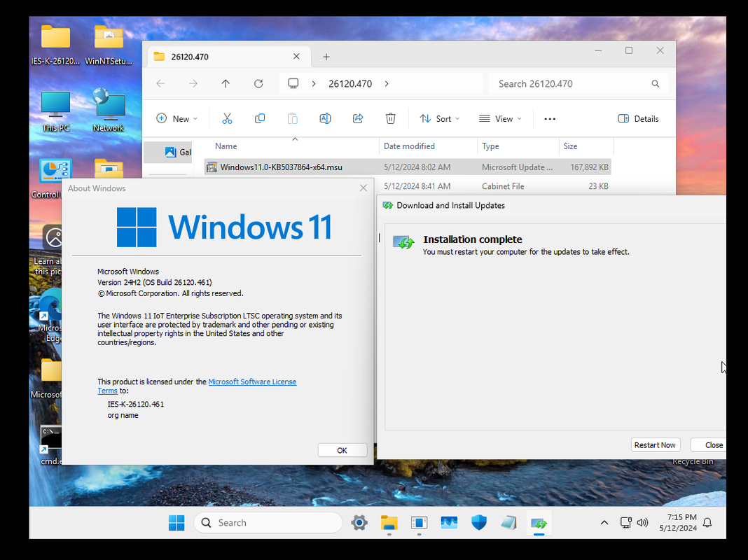Expand the chevron before 26120.470 in address bar

(313, 84)
